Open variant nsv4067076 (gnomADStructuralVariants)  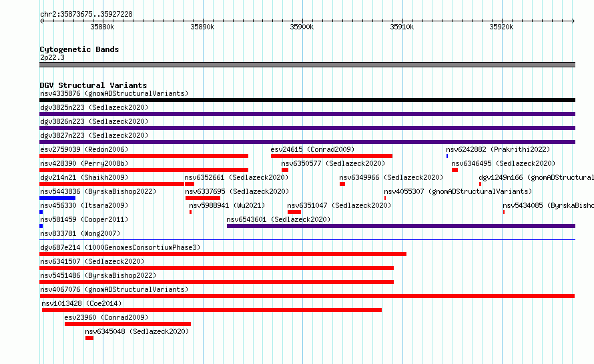click(114, 289)
